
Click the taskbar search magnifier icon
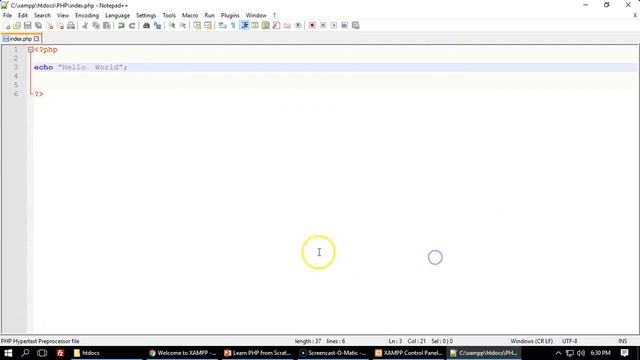click(x=25, y=353)
